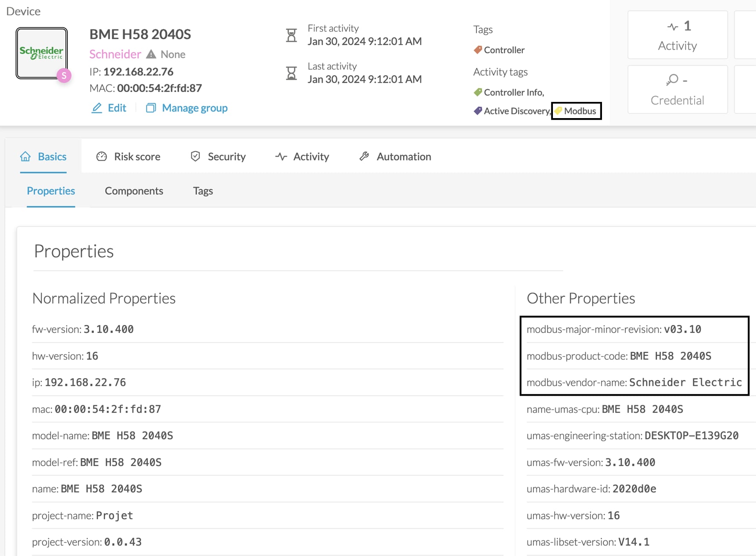
Task: Click fw-version value 3.10.400
Action: point(108,329)
